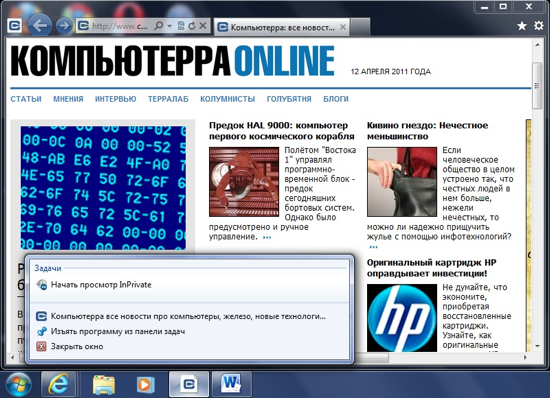Viewport: 550px width, 398px height.
Task: Click the HP logo ad image
Action: (402, 318)
